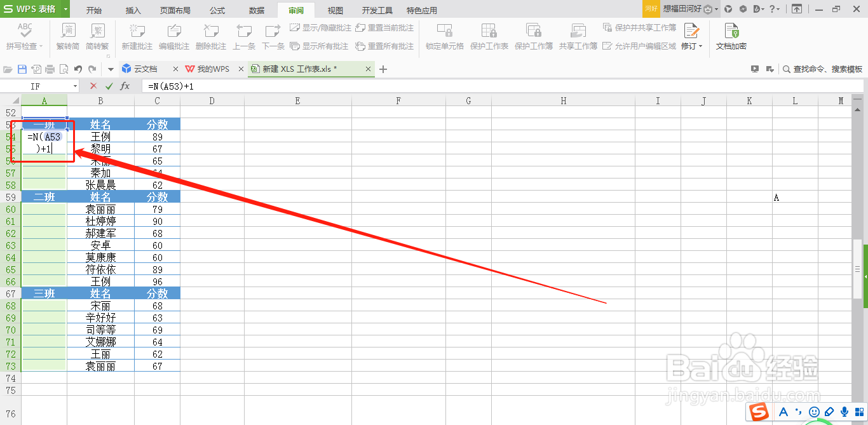Switch to the 我的WPS document tab

point(214,69)
